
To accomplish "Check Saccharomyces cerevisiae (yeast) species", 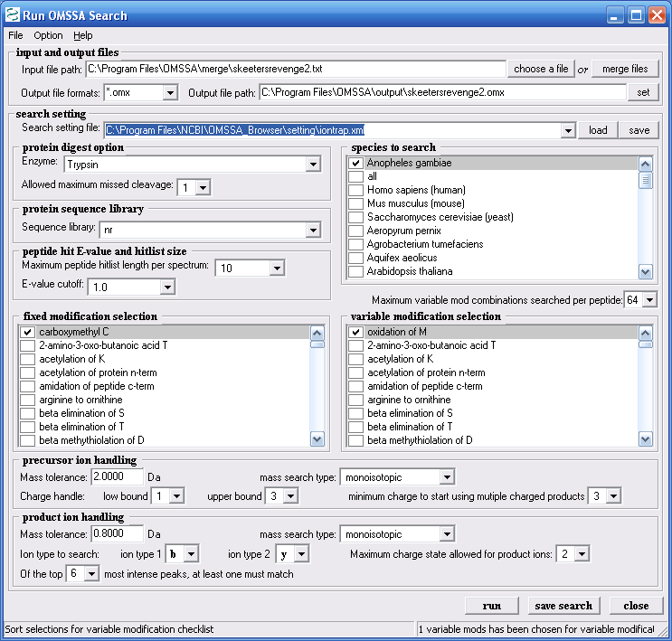I will click(355, 217).
